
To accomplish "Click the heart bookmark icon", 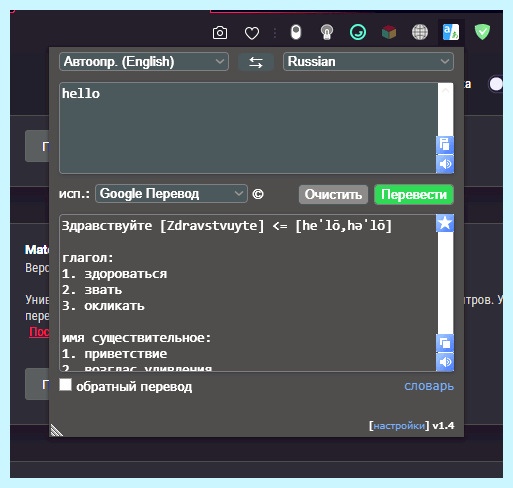I will pos(252,33).
